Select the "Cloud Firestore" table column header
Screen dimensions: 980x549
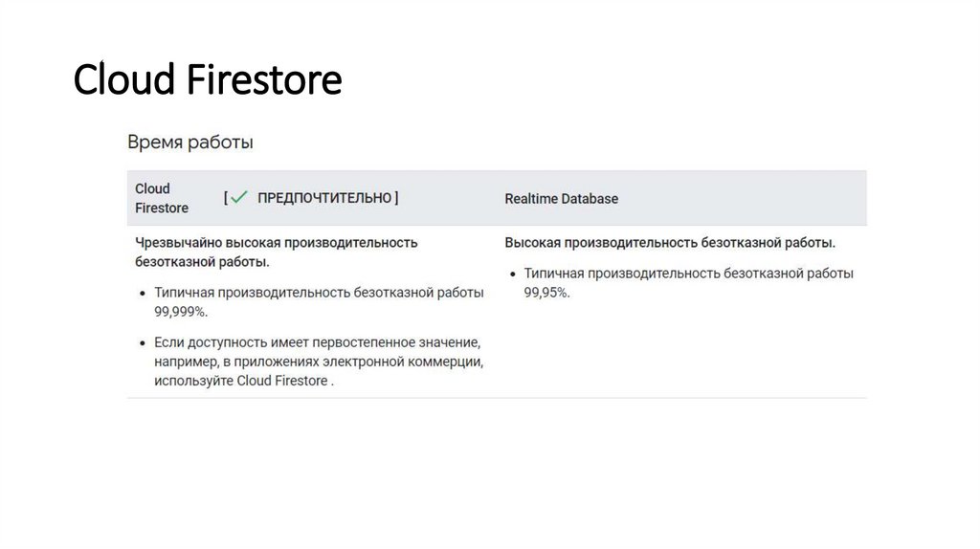pyautogui.click(x=161, y=198)
